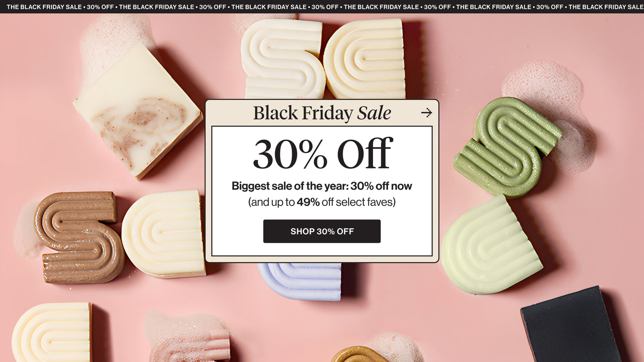Select the brown S-shaped soap

pos(78,237)
